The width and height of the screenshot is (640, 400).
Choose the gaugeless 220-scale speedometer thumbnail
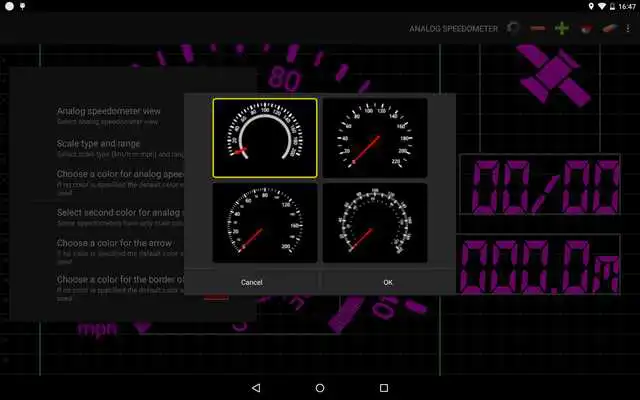coord(375,138)
